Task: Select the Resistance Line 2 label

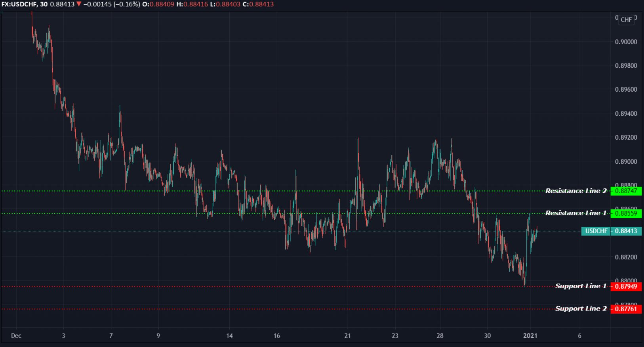Action: [576, 191]
